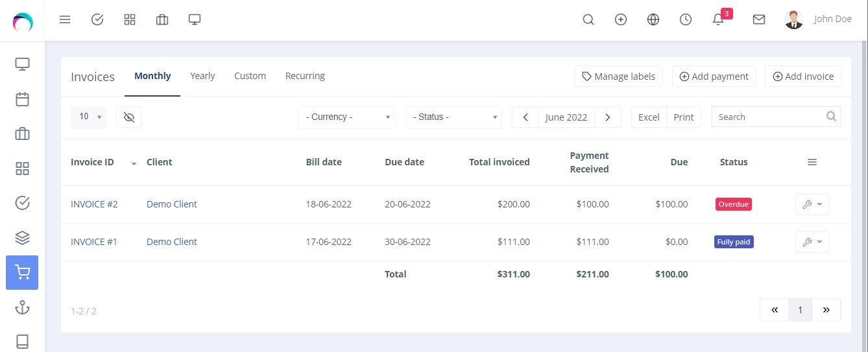
Task: Open grid icon in sidebar
Action: coord(23,169)
